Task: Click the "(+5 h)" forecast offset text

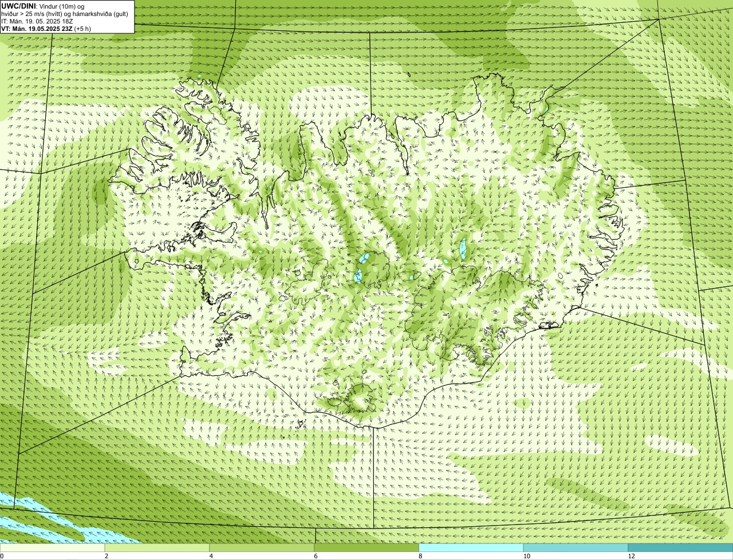Action: [82, 28]
